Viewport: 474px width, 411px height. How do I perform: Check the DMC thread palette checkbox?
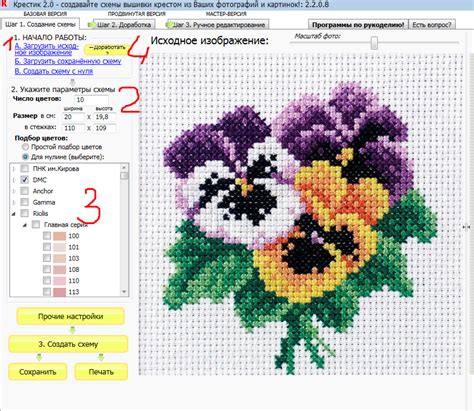25,180
